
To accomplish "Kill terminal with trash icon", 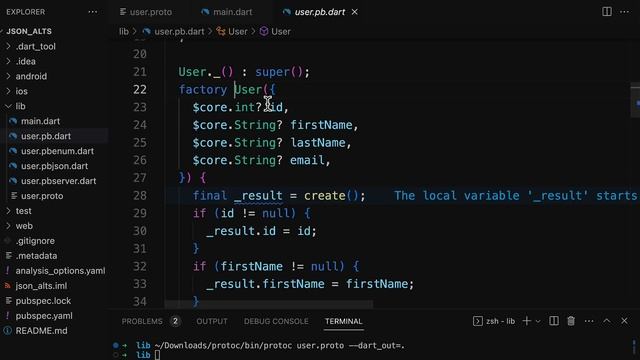I will pos(571,321).
